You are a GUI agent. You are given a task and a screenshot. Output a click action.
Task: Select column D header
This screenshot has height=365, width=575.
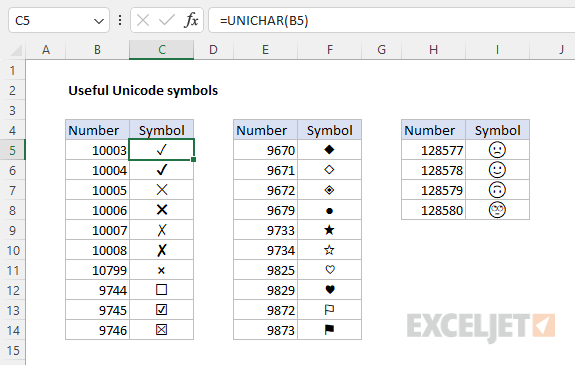tap(213, 50)
